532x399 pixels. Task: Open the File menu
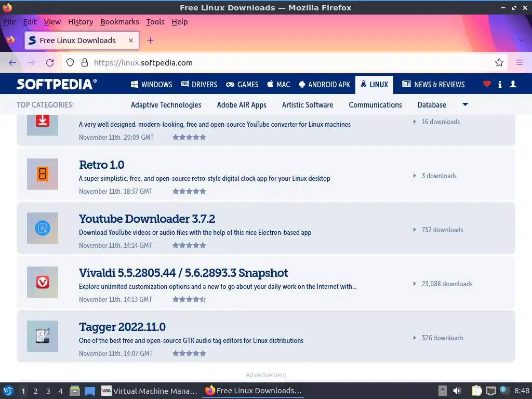(9, 22)
